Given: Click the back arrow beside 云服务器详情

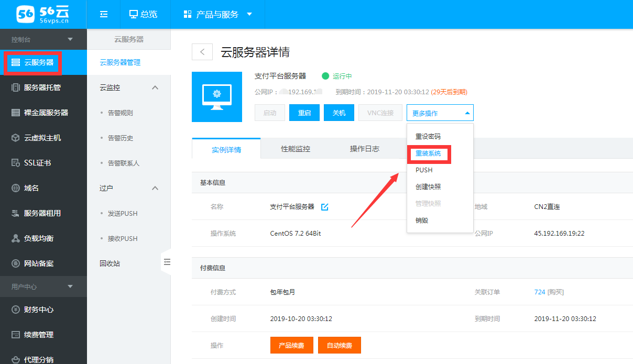Looking at the screenshot, I should (x=202, y=52).
